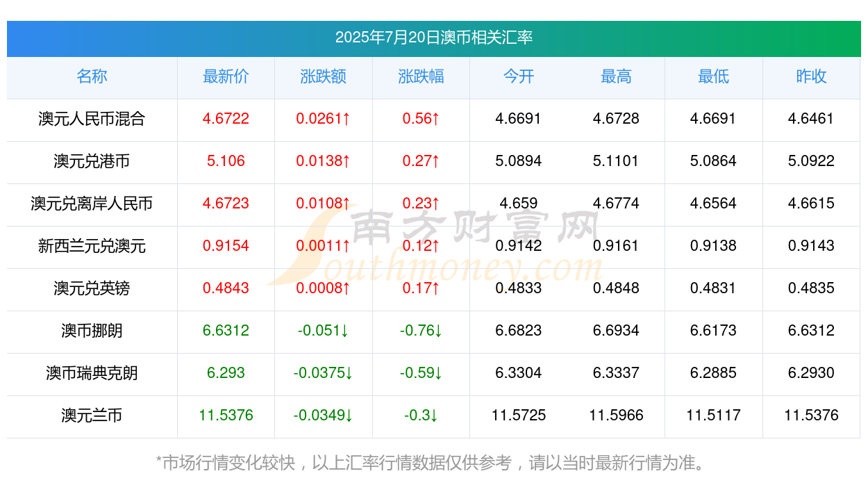Click latest price 11.5376 in 澳元兰币 row
Viewport: 868px width, 485px height.
(226, 416)
